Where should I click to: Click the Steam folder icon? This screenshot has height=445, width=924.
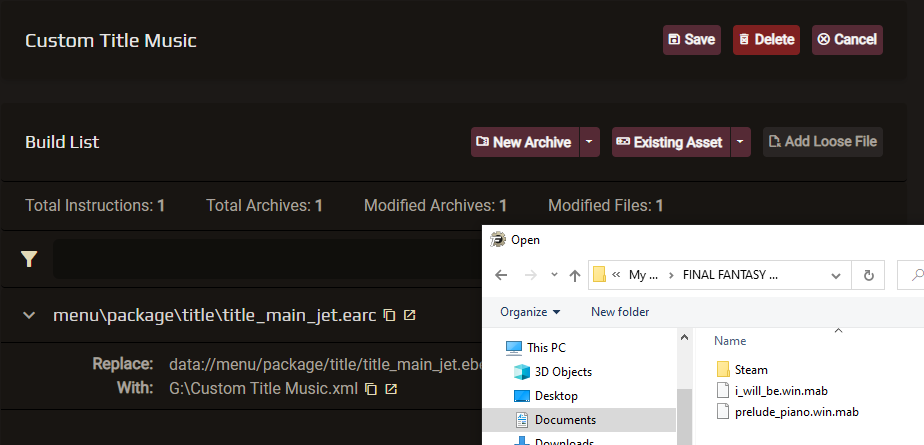(724, 370)
